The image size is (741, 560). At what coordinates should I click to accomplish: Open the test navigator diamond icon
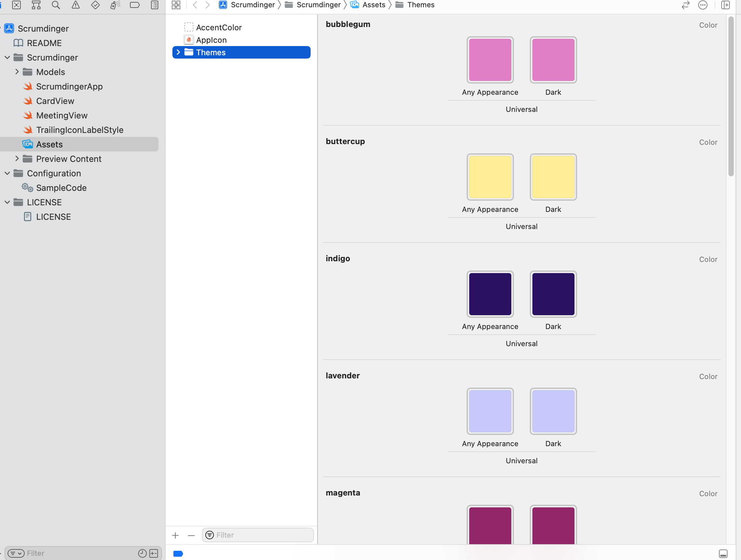click(x=95, y=5)
